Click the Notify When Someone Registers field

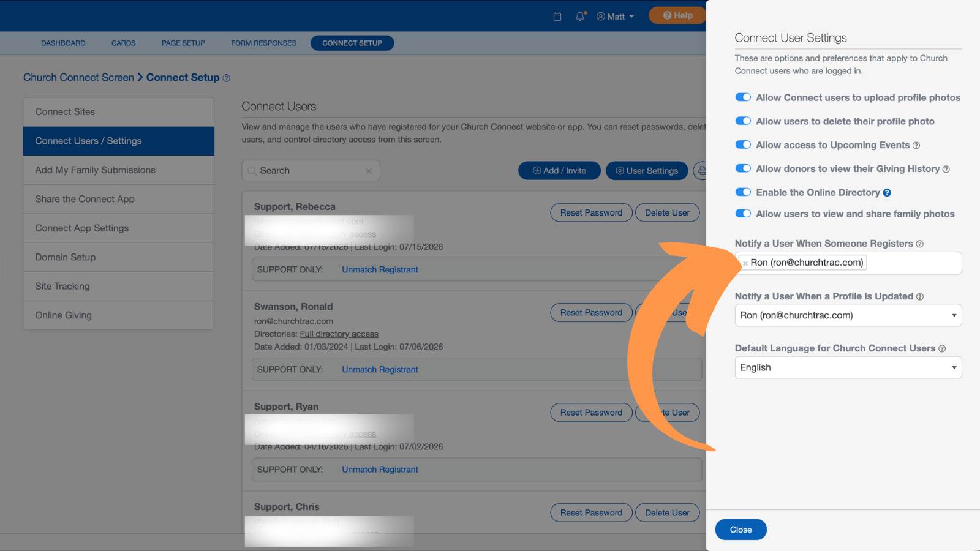pos(848,263)
